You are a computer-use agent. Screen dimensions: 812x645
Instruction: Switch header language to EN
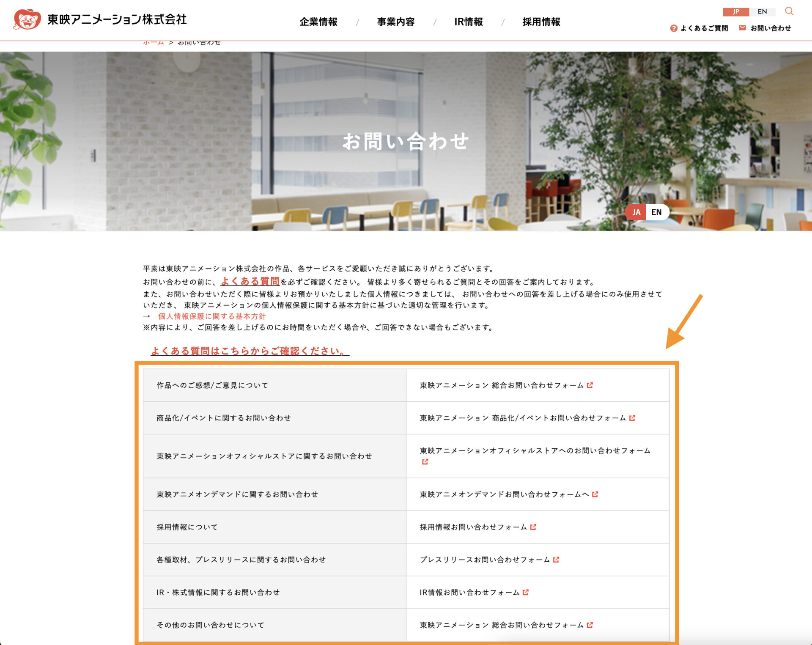click(762, 12)
